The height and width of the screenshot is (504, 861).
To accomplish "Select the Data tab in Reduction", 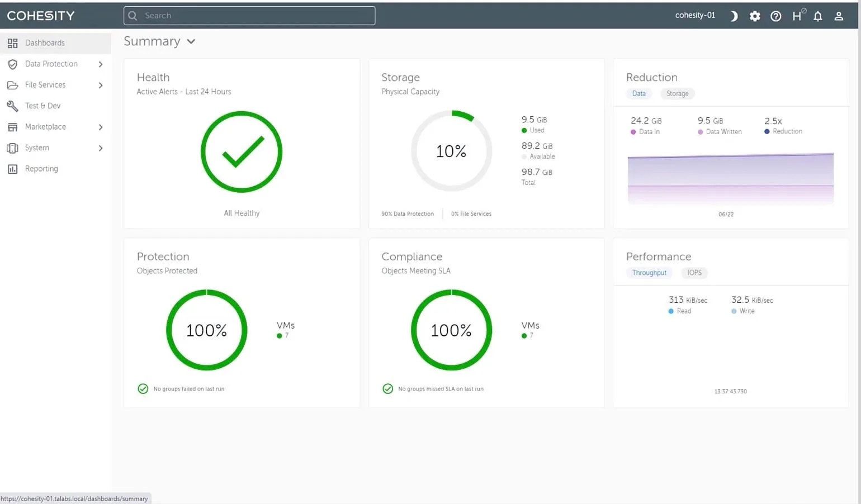I will click(x=638, y=94).
